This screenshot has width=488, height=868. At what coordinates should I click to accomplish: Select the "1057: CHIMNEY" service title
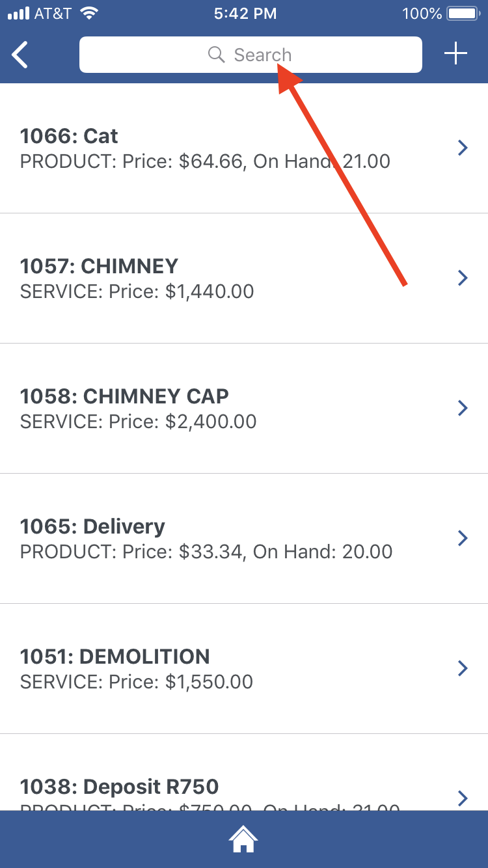point(99,266)
